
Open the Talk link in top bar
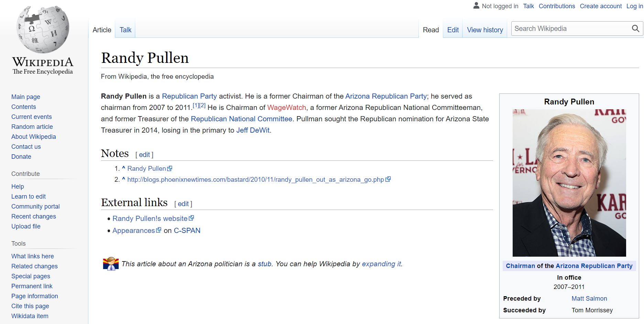pyautogui.click(x=528, y=6)
